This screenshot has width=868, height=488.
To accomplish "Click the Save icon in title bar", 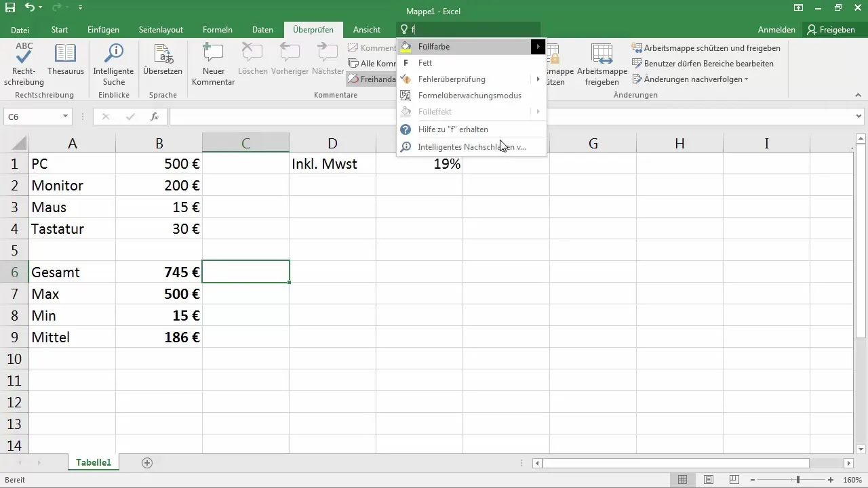I will (x=10, y=8).
